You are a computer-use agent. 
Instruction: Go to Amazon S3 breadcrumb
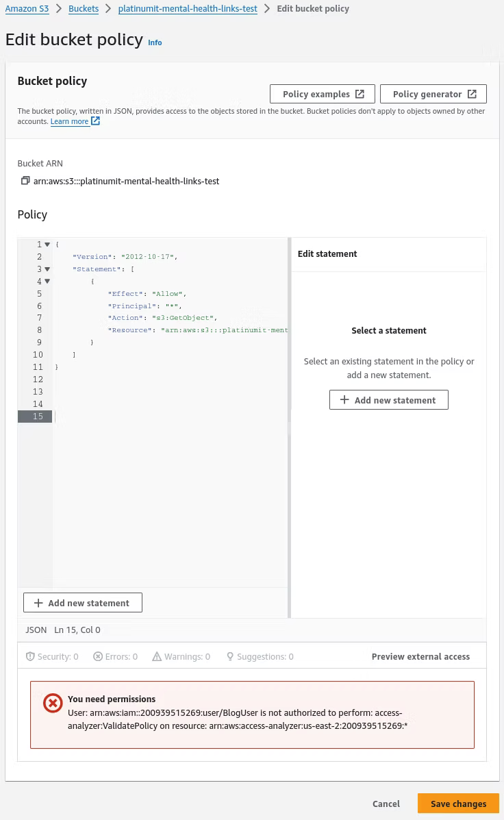[27, 9]
